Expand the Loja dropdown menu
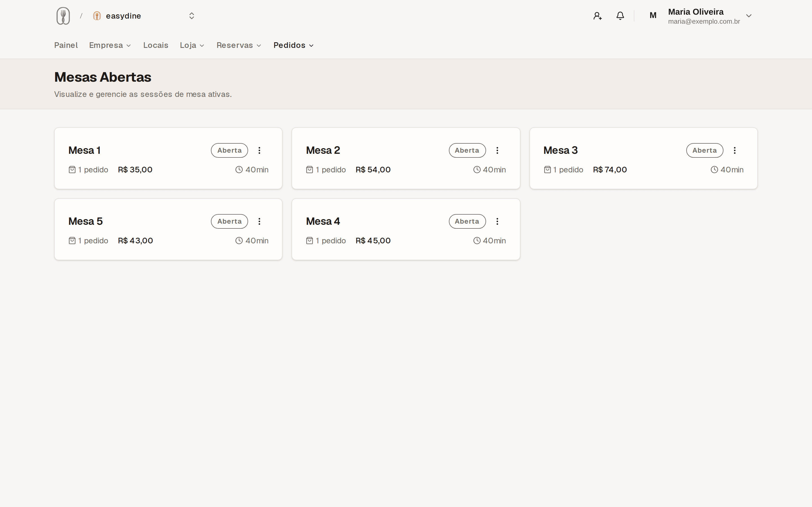This screenshot has width=812, height=507. [192, 45]
